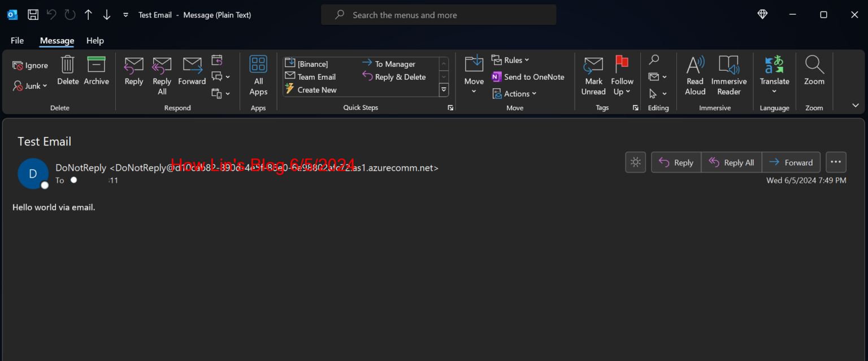Open the File menu
Viewport: 868px width, 361px height.
17,41
